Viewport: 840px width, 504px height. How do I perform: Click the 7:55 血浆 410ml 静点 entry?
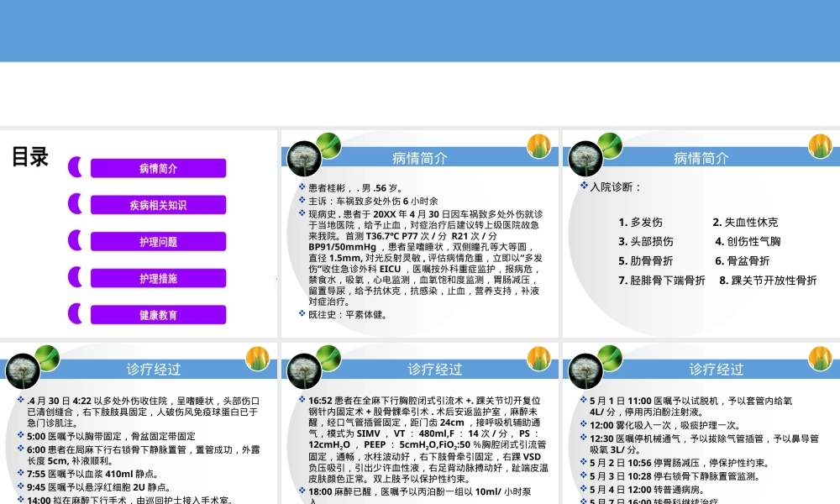tap(92, 474)
